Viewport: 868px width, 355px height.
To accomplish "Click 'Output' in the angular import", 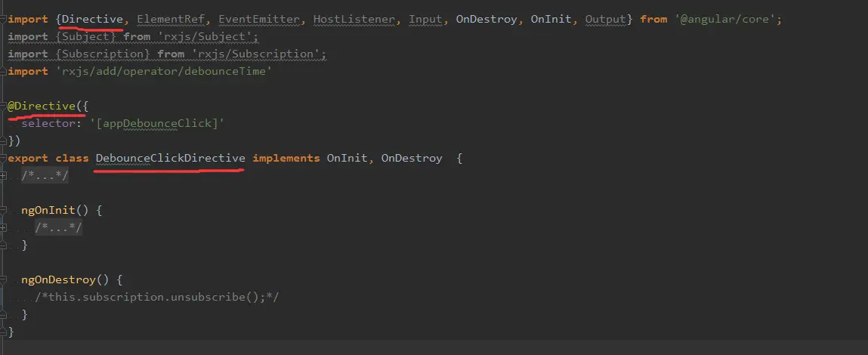I will point(606,20).
